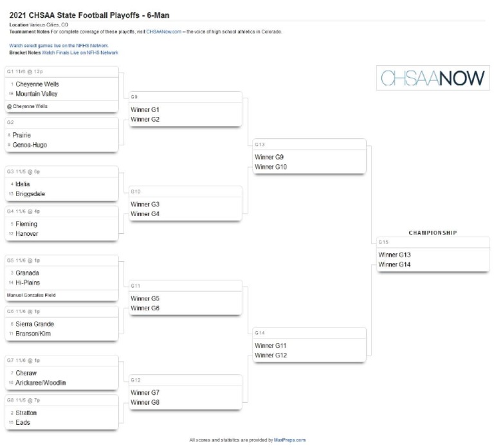Click Branson/Kim team entry
Screen dimensions: 494x448
point(33,334)
